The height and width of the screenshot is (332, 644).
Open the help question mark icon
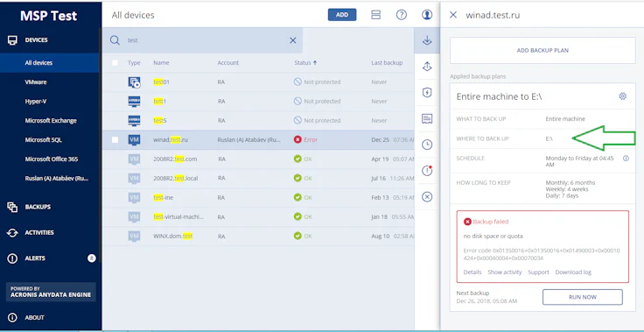(x=402, y=15)
